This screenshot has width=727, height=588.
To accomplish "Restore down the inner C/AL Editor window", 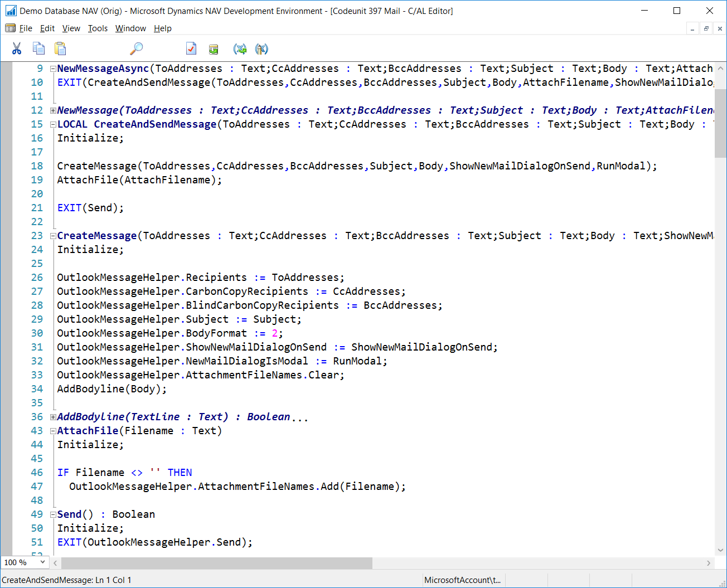I will tap(706, 28).
